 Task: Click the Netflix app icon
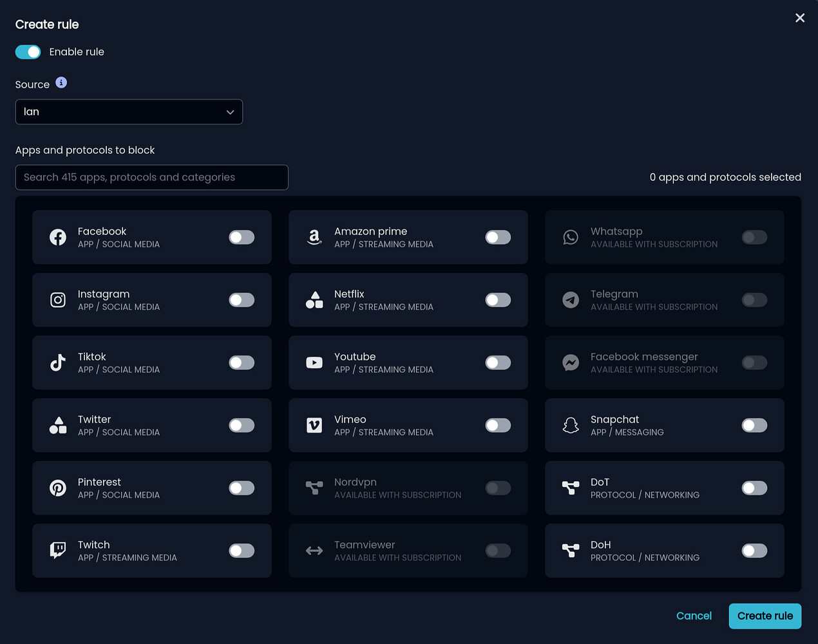[x=314, y=300]
